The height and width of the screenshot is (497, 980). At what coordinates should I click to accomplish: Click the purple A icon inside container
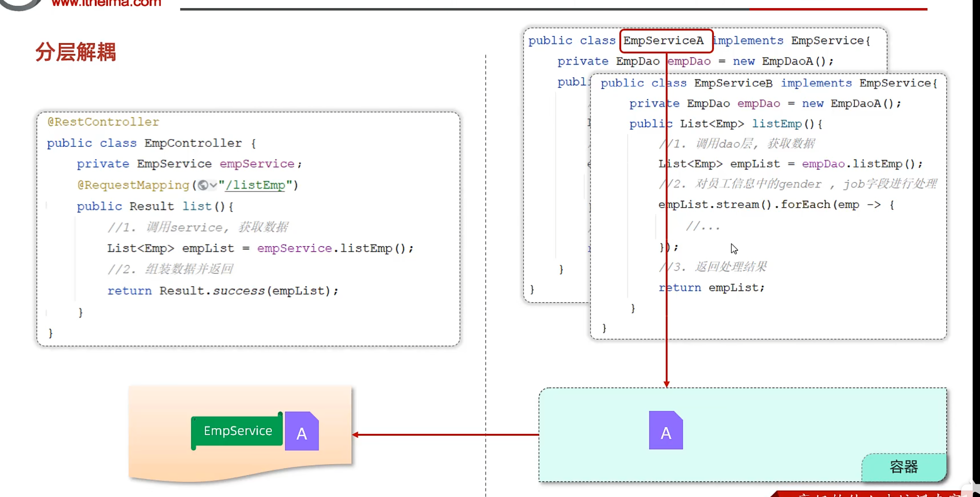(666, 430)
